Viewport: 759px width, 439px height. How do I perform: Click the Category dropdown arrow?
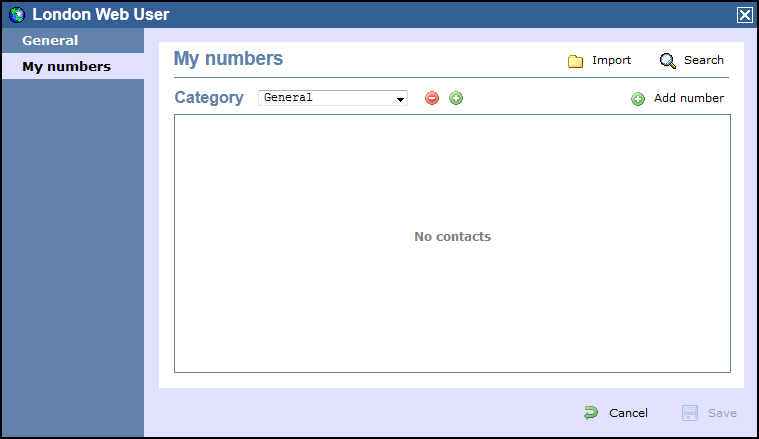(x=400, y=99)
